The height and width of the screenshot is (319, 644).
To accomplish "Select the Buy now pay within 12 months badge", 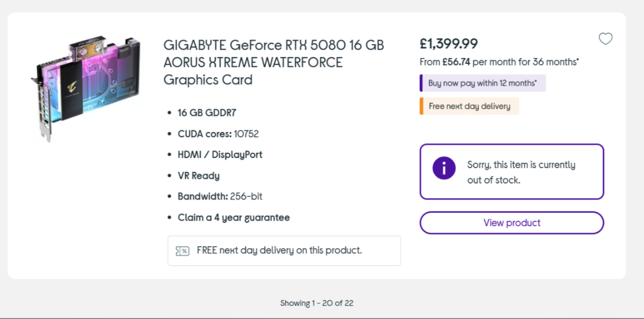I will pyautogui.click(x=482, y=83).
